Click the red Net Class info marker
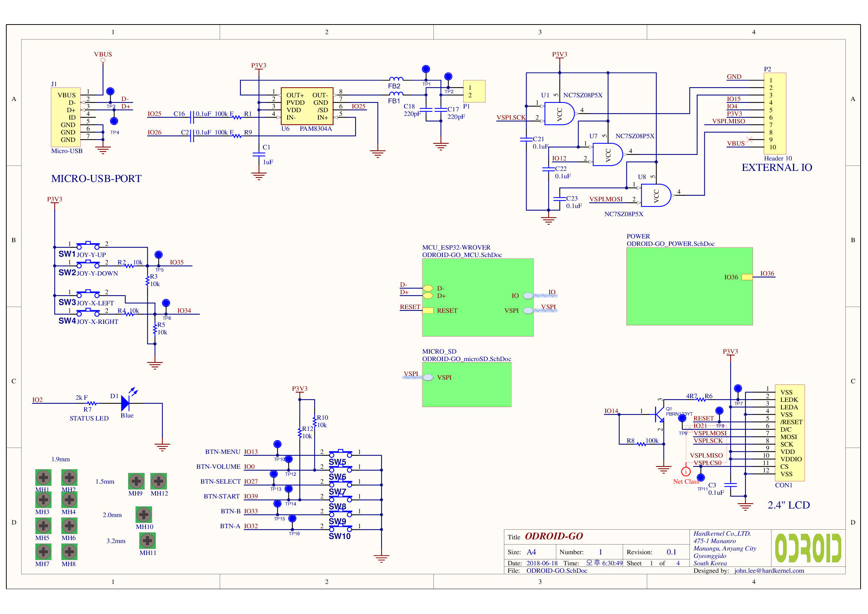The width and height of the screenshot is (868, 614). (x=686, y=472)
